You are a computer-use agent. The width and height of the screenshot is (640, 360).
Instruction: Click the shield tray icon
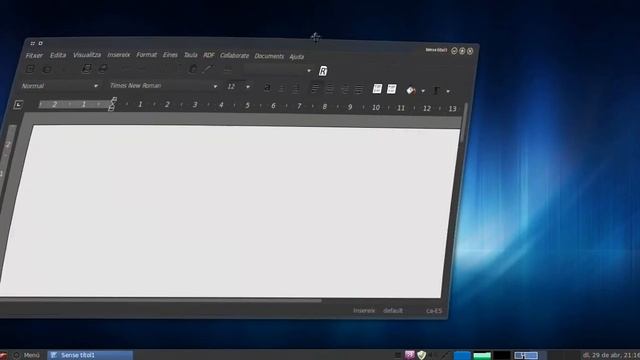(422, 355)
